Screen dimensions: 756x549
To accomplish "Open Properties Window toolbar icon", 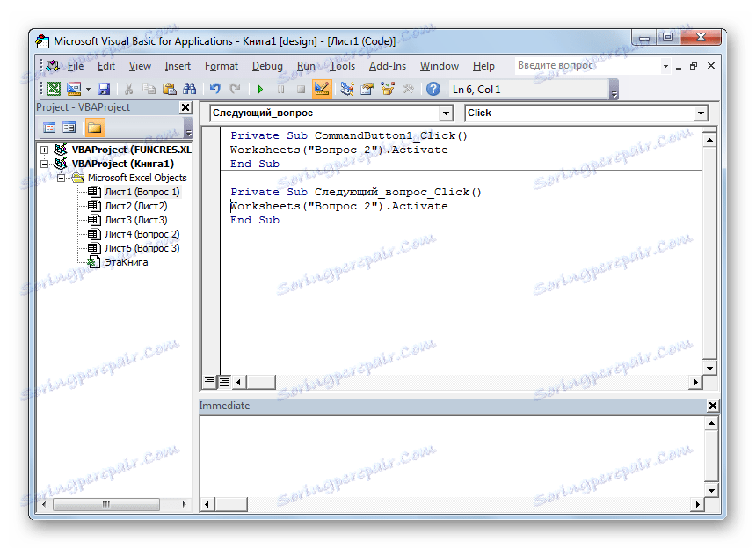I will pyautogui.click(x=367, y=89).
